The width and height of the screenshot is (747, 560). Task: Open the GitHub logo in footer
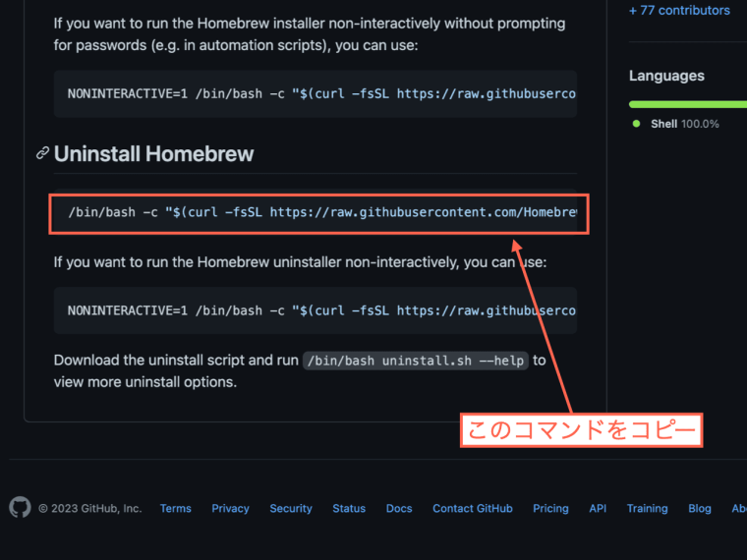(x=20, y=508)
